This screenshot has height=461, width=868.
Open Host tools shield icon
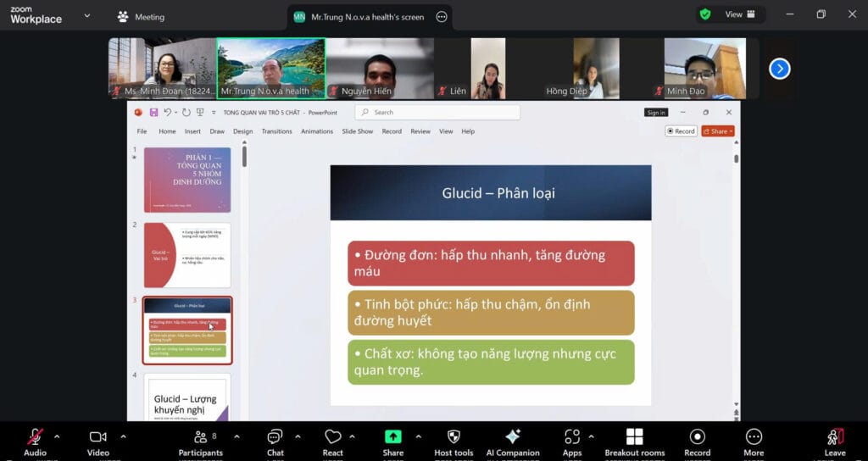point(453,437)
